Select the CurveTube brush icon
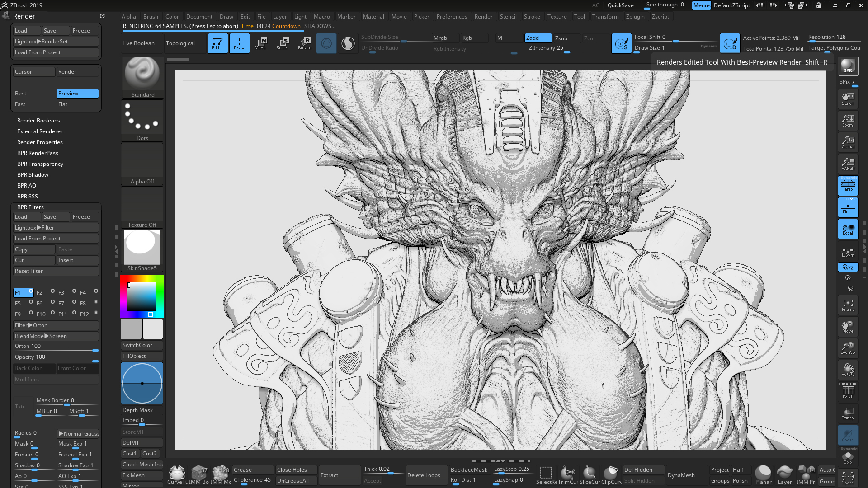Viewport: 868px width, 488px height. (x=177, y=475)
